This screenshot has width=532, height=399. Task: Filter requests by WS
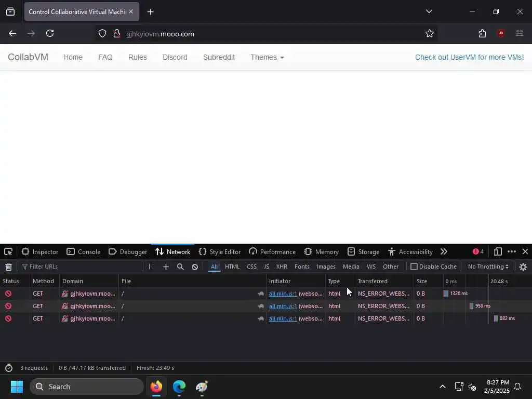[x=371, y=267]
